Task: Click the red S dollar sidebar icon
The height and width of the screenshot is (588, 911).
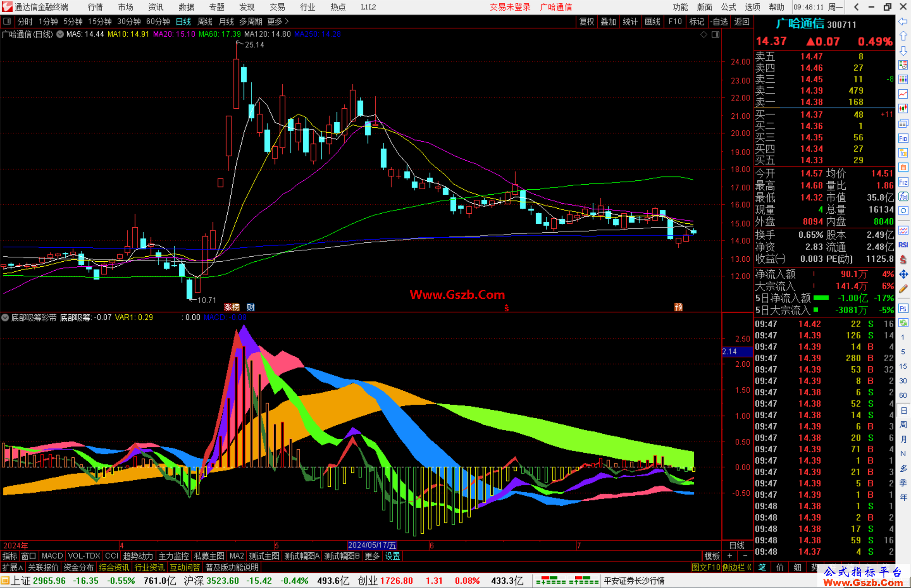Action: coord(903,259)
